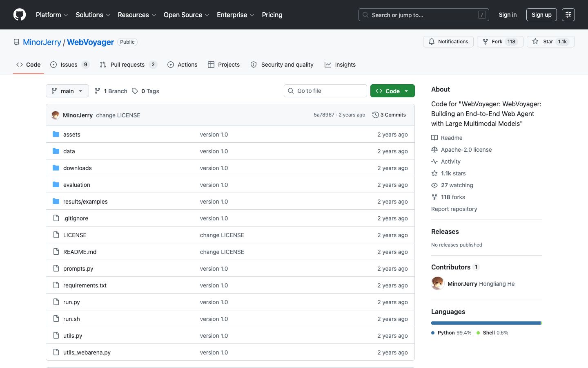Open the Open Source dropdown
The width and height of the screenshot is (588, 368).
[187, 15]
